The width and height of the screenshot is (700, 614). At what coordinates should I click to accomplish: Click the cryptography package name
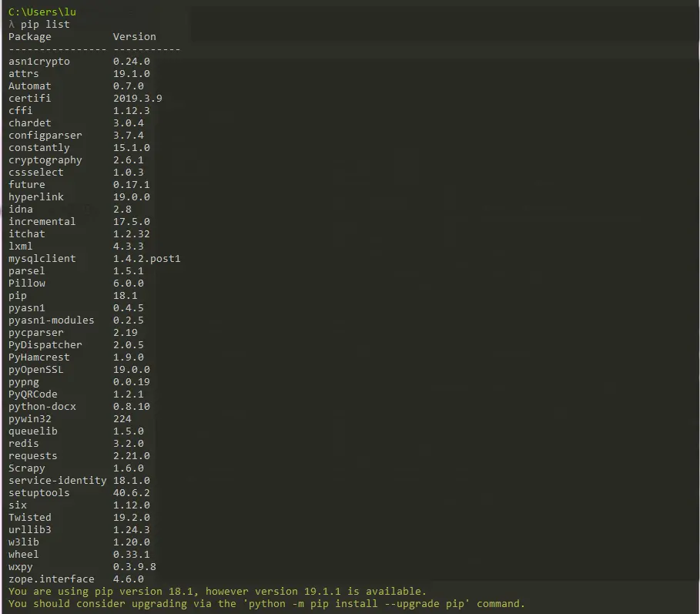click(x=45, y=160)
